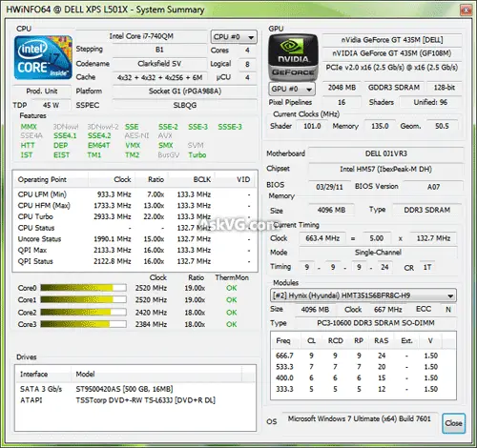477x448 pixels.
Task: Click the Turbo feature label
Action: pos(197,154)
